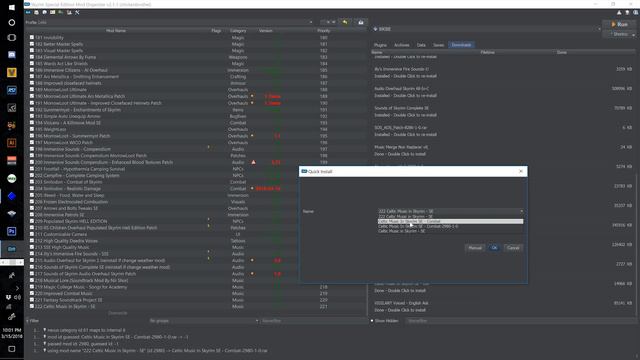Sort mod list by Priority column
The image size is (640, 360).
click(324, 31)
